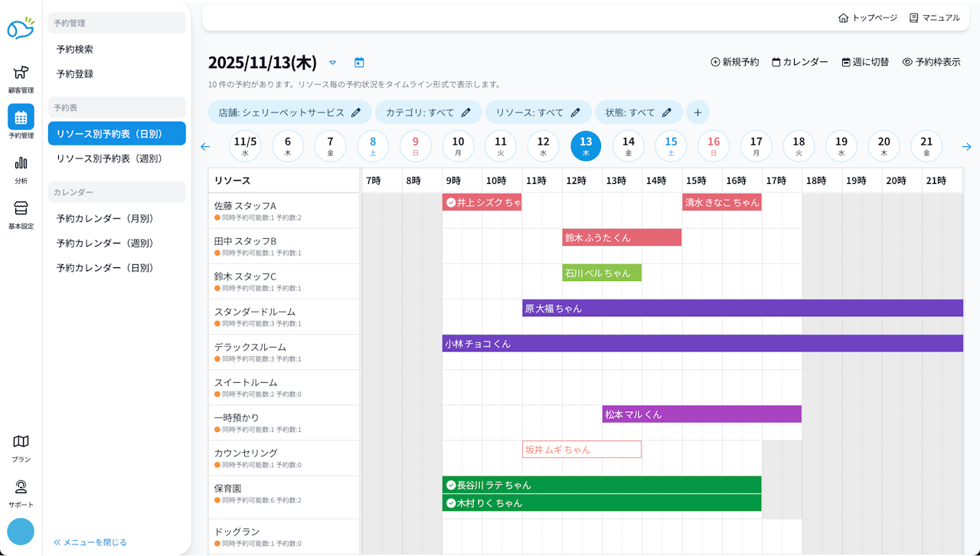
Task: Edit the 店舗 filter pencil icon
Action: click(x=355, y=113)
